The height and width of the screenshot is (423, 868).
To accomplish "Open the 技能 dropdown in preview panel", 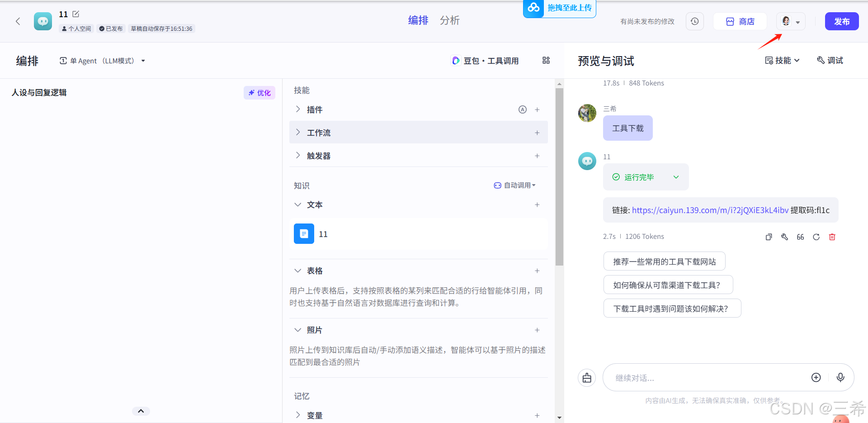I will 782,60.
